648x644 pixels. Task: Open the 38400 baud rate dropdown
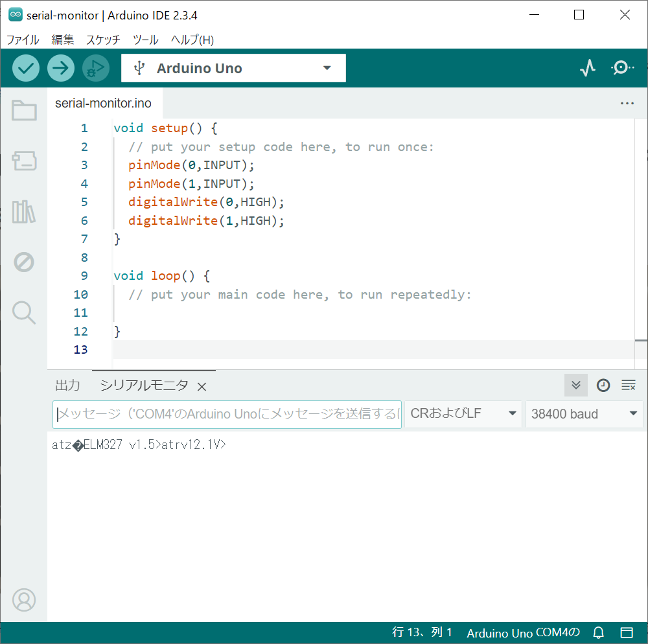(584, 413)
